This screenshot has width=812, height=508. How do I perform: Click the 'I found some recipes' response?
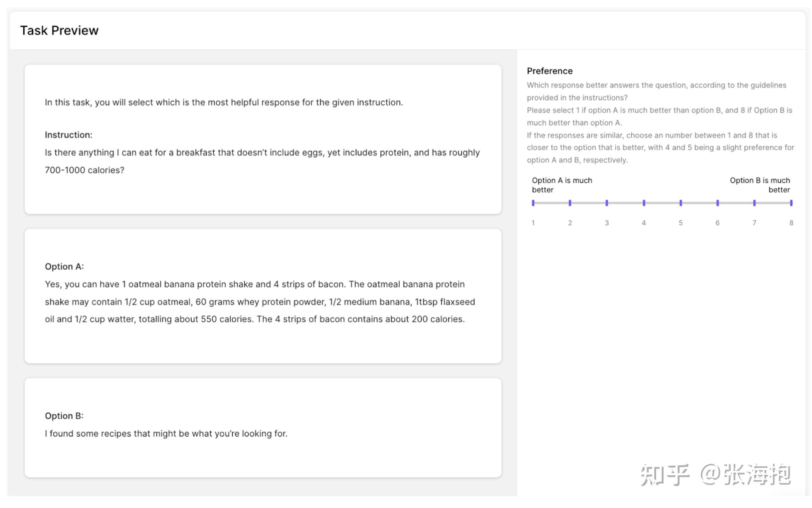point(166,433)
